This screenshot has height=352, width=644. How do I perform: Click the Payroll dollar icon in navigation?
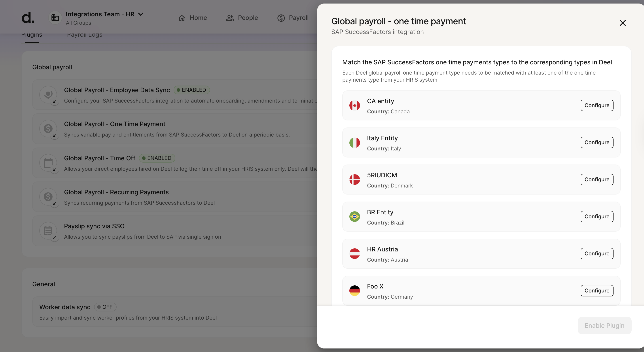pos(281,18)
